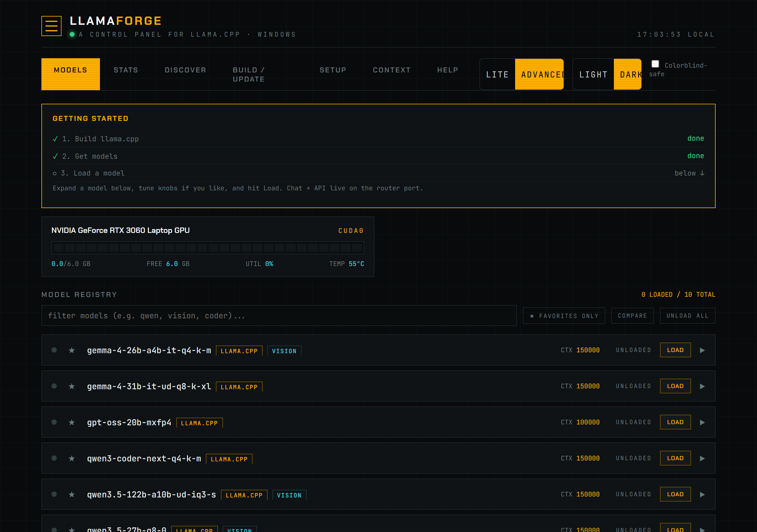Click the checkmark for Get models step
Screen dimensions: 757x532
tap(55, 156)
